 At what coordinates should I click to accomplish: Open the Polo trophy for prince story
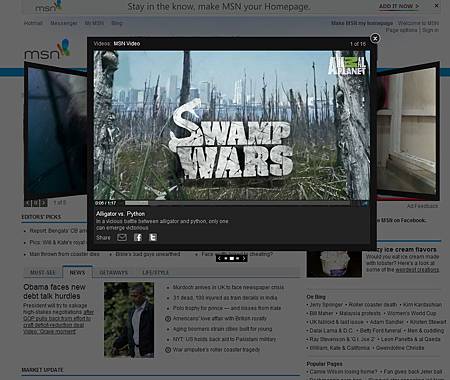point(227,308)
